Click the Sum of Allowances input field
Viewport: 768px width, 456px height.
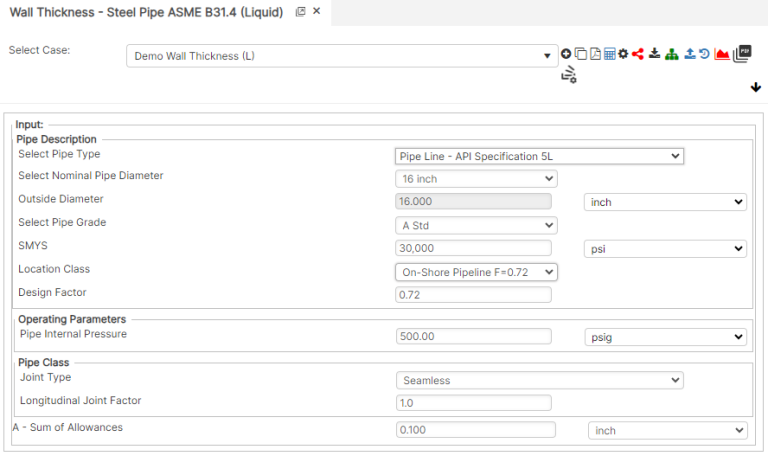pos(476,430)
